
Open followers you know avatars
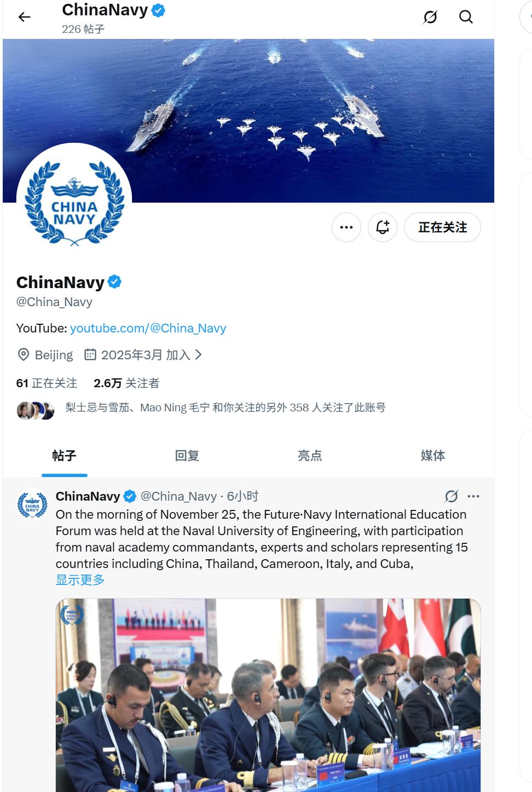(x=36, y=410)
